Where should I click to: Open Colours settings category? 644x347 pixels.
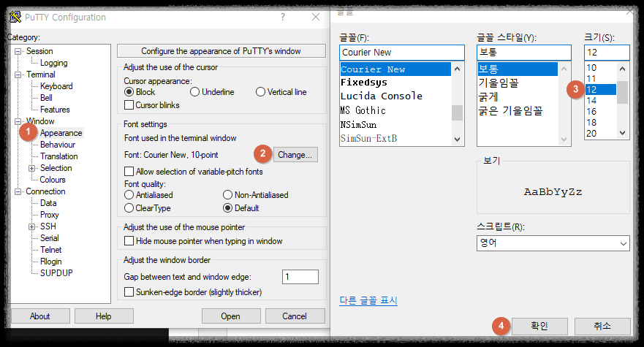52,180
